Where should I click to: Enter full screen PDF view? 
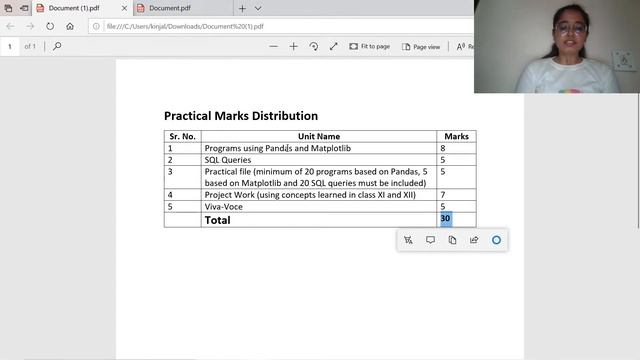333,47
